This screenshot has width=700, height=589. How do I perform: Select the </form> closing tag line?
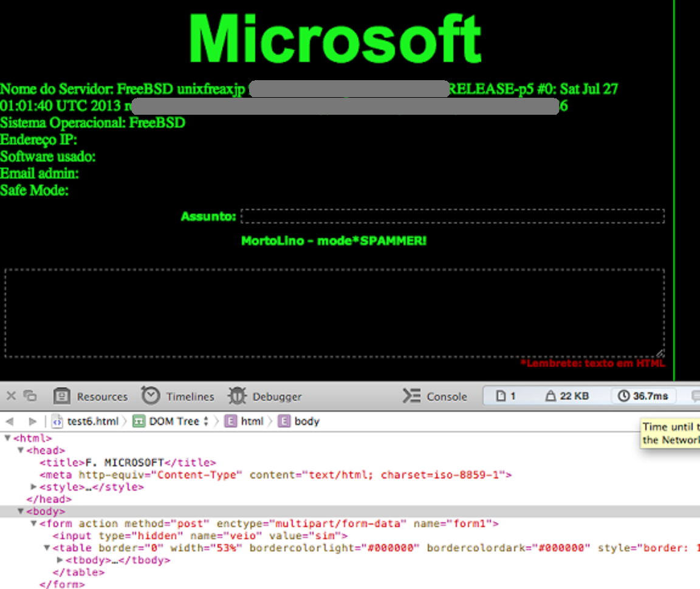62,584
